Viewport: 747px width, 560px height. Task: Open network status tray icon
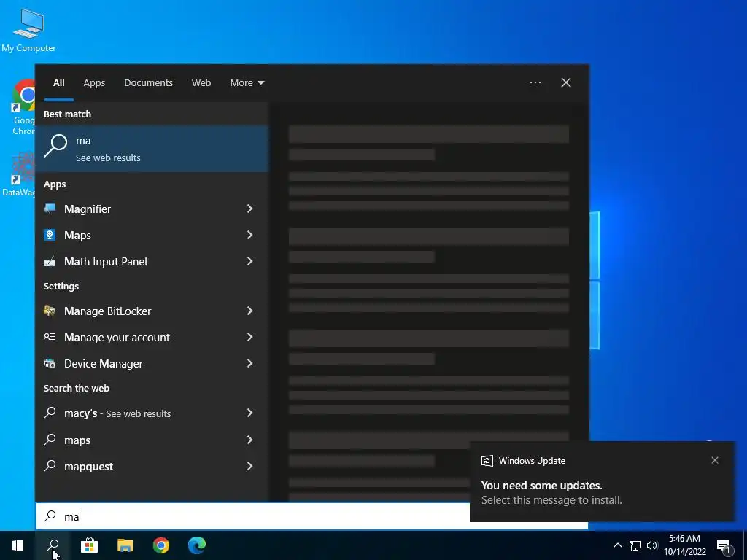coord(635,545)
